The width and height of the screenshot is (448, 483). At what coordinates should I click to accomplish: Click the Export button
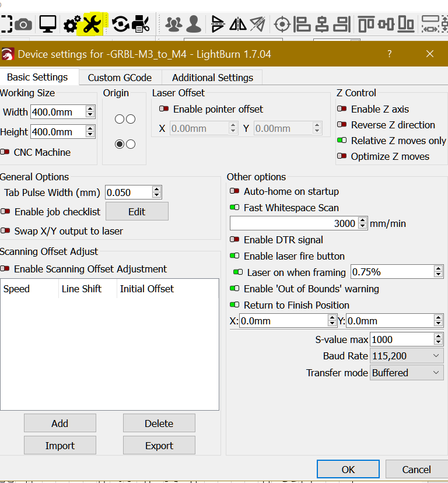(x=159, y=445)
